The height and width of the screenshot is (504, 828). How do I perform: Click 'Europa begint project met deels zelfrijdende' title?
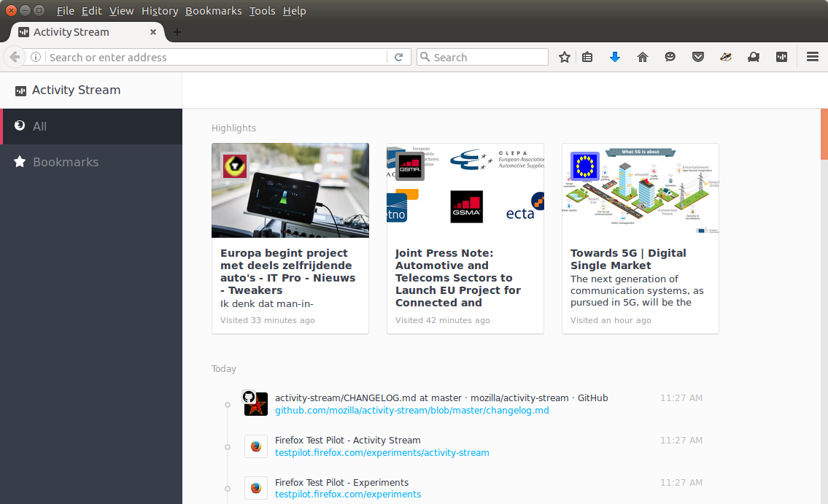coord(287,271)
